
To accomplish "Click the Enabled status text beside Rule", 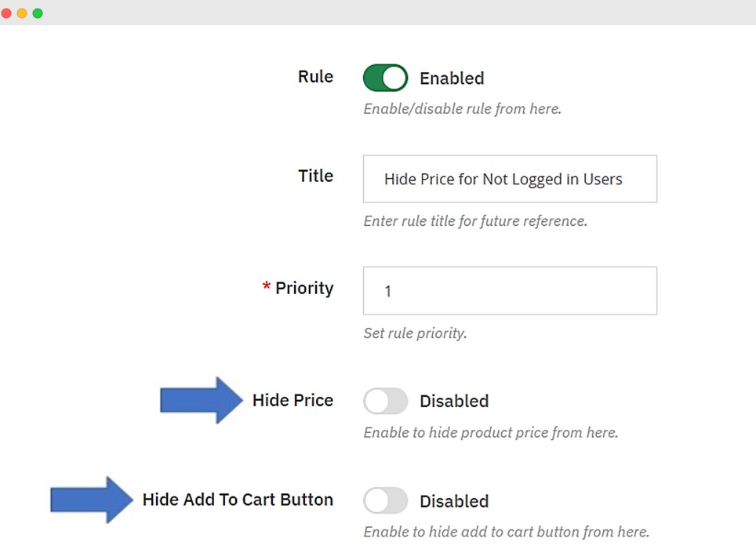I will click(452, 78).
